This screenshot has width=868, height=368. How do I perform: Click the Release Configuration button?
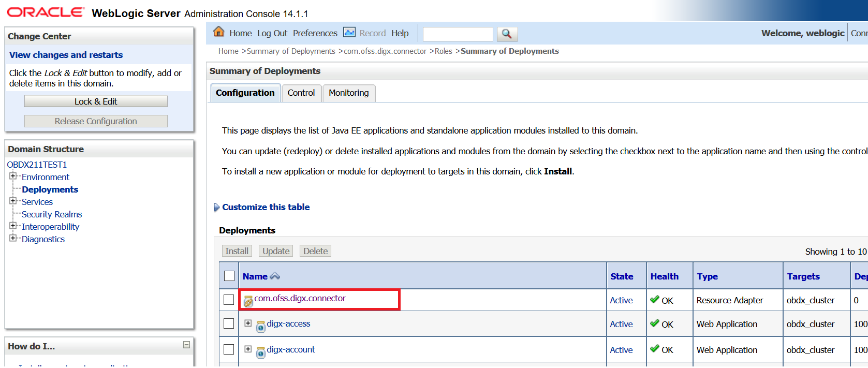tap(96, 121)
